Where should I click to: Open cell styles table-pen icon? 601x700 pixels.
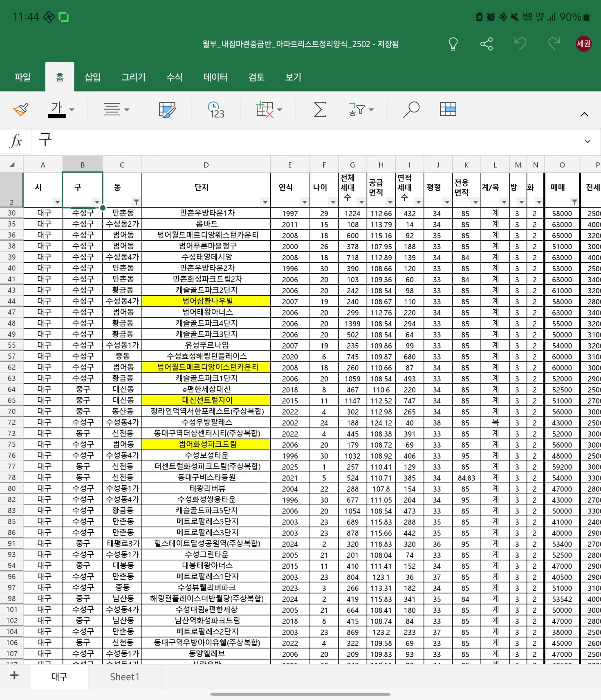(167, 110)
